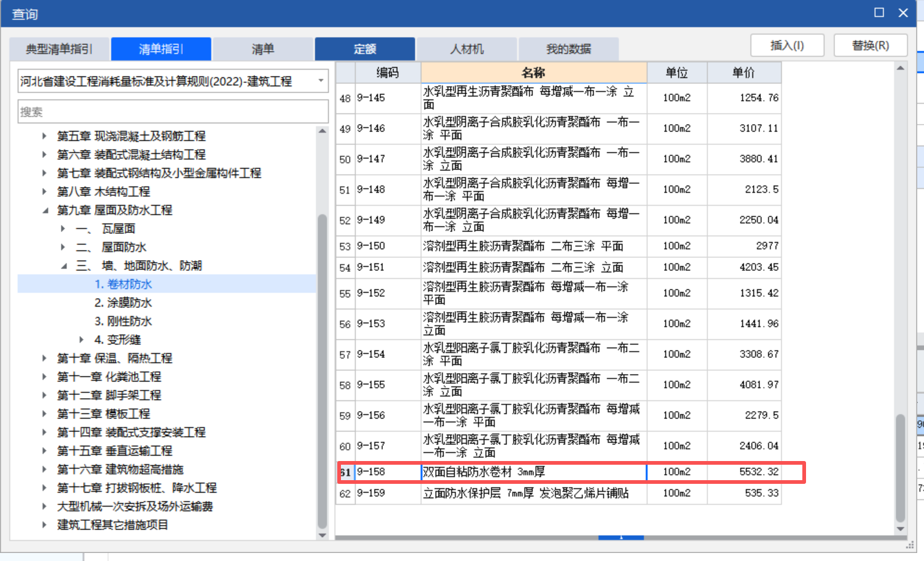Collapse 三、墙、地面防水、防潮 node
The width and height of the screenshot is (924, 561).
click(x=63, y=266)
